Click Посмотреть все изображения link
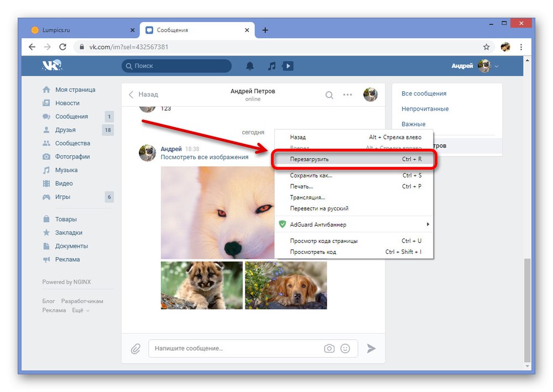Viewport: 553px width, 392px height. click(205, 157)
